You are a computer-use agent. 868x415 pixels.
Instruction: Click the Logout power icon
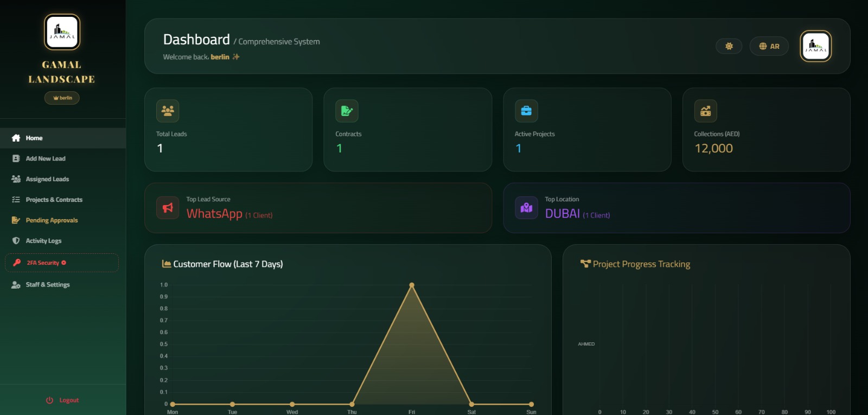[x=49, y=400]
